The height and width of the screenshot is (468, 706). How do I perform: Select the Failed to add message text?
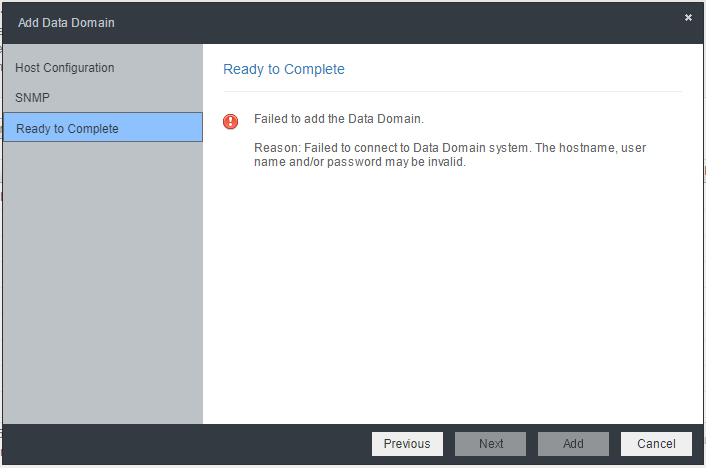click(339, 119)
